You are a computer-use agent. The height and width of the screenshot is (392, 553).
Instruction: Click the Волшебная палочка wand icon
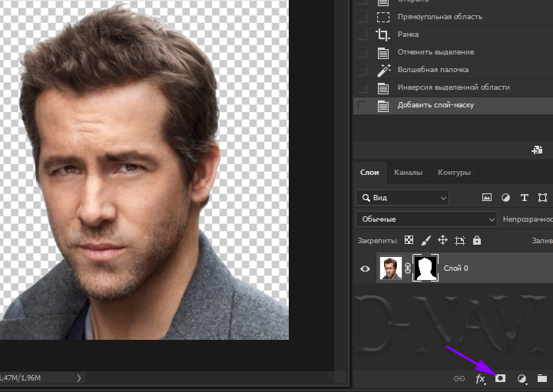click(383, 70)
